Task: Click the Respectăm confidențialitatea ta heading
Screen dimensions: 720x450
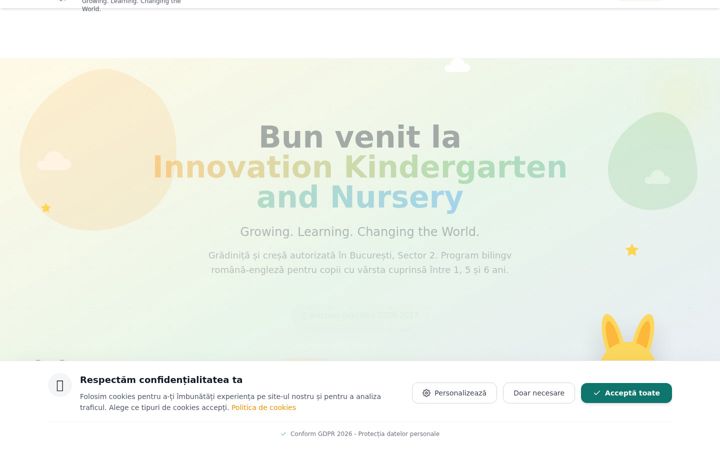Action: click(161, 380)
